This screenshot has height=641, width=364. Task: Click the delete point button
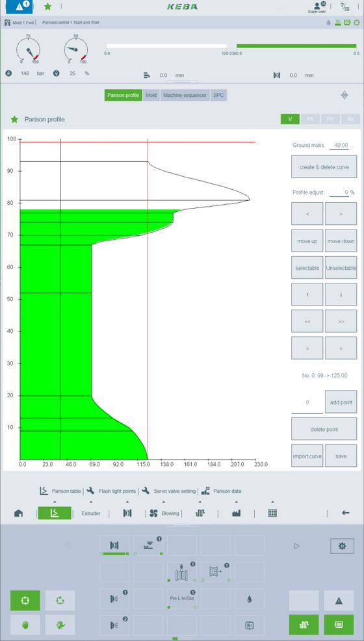(324, 429)
